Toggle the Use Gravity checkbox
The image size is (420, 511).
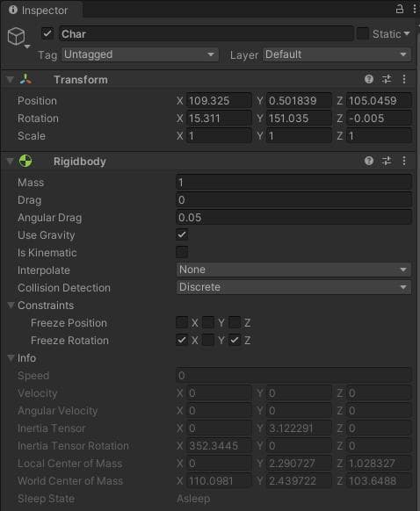182,234
